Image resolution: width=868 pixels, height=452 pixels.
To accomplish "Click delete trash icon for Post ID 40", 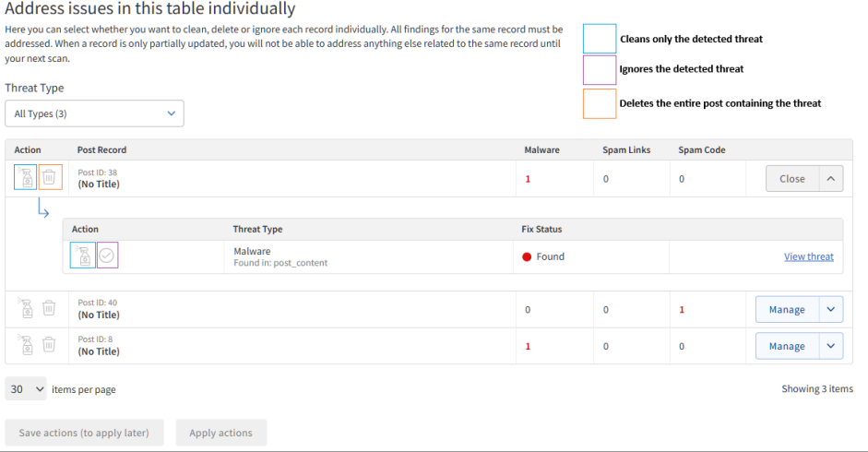I will coord(50,309).
